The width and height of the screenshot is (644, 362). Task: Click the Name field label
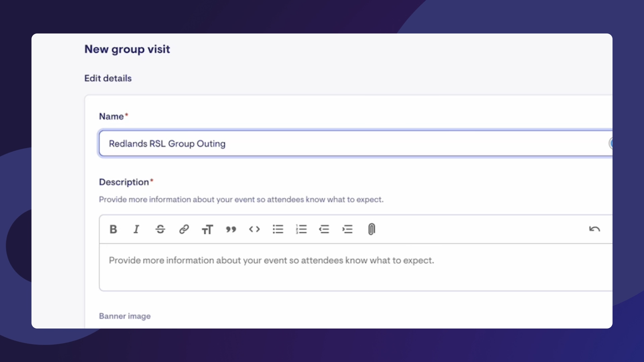click(x=111, y=116)
